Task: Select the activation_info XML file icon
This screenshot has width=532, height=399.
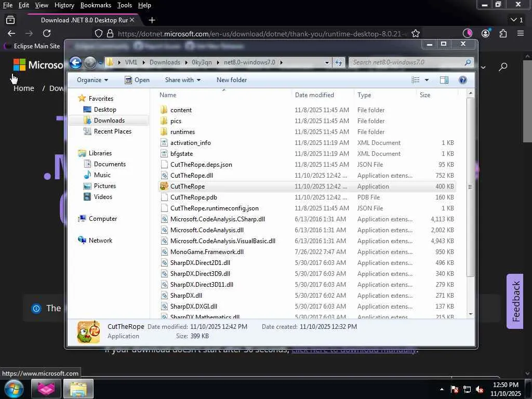Action: pos(164,143)
